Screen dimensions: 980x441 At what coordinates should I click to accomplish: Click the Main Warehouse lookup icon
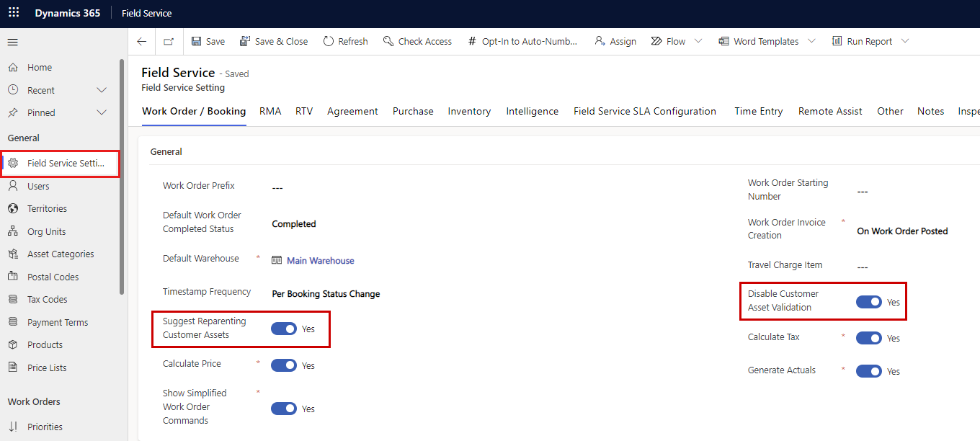point(277,260)
